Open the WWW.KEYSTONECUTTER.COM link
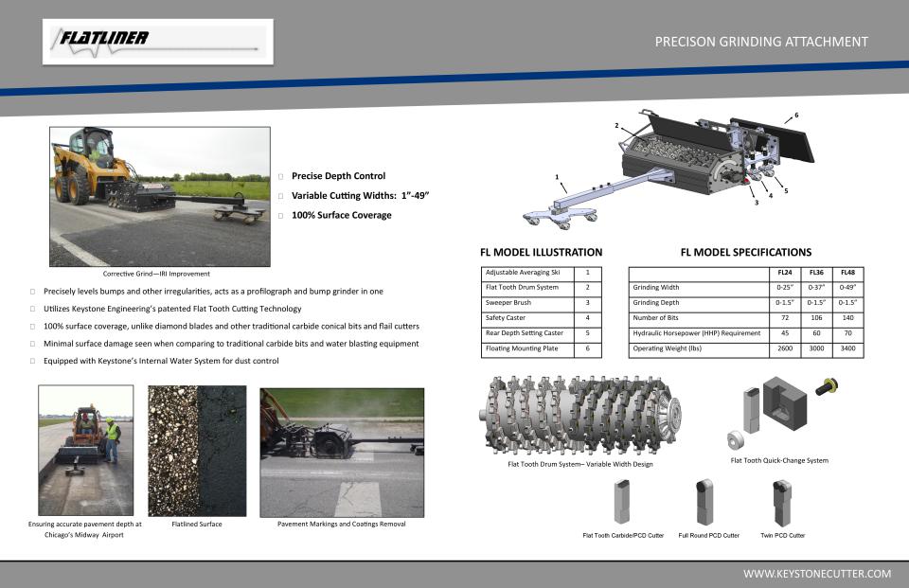The image size is (909, 588). tap(817, 574)
